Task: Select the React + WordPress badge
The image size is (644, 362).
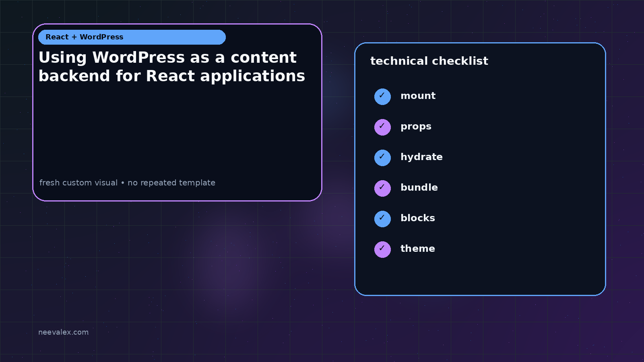Action: 132,37
